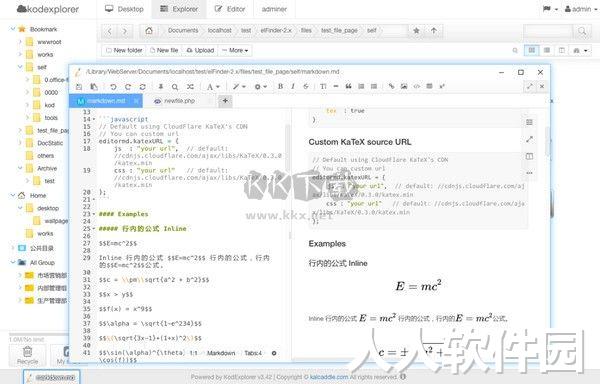Apply italic formatting in editor toolbar
Image resolution: width=600 pixels, height=384 pixels.
tap(293, 86)
